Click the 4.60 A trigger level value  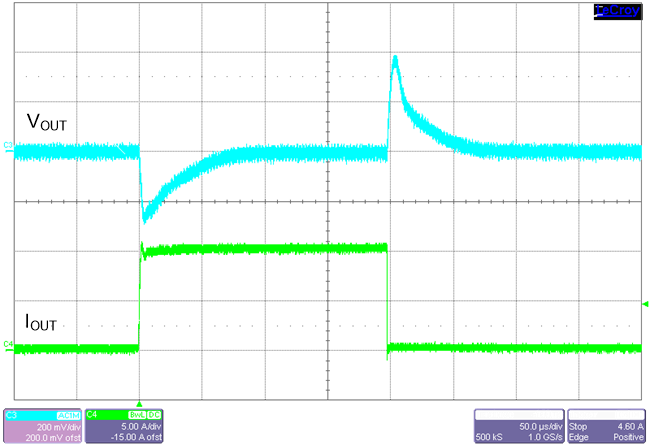point(631,427)
